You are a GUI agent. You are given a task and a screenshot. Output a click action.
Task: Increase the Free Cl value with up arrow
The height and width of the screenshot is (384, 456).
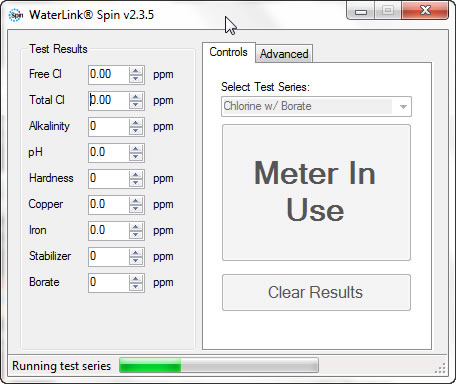(136, 71)
